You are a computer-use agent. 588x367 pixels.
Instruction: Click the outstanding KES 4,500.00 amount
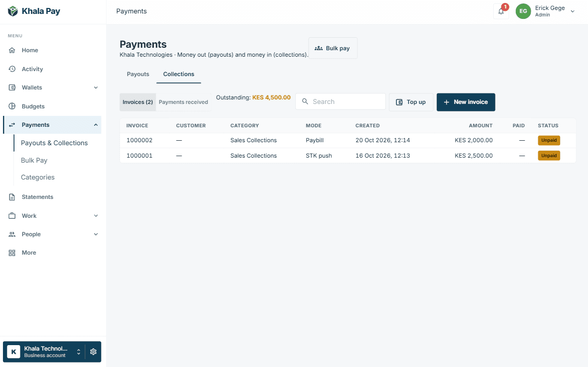pyautogui.click(x=271, y=97)
